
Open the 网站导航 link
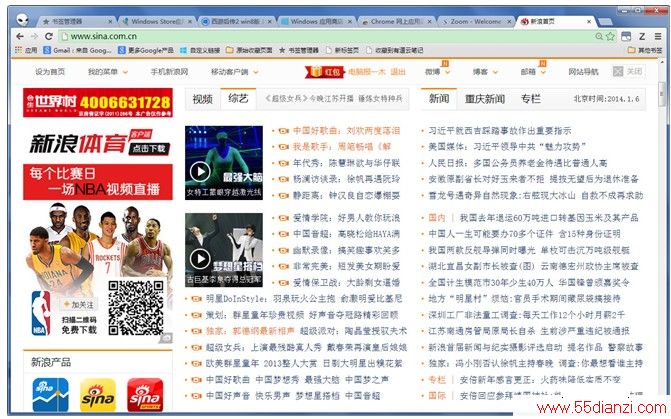coord(583,71)
